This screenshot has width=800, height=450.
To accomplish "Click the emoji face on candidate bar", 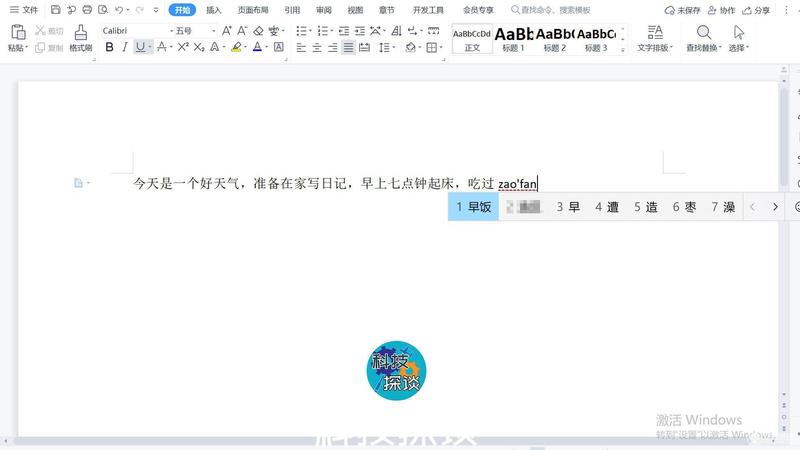I will 797,207.
